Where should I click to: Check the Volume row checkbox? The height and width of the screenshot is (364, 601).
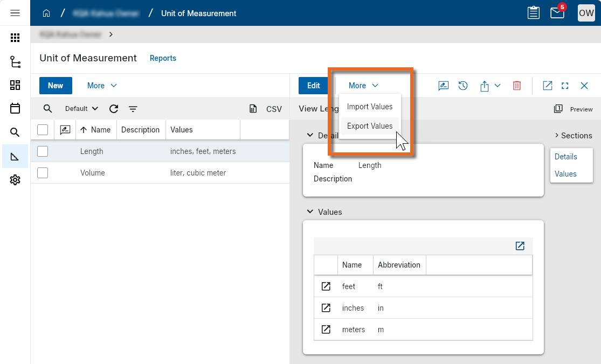coord(43,173)
